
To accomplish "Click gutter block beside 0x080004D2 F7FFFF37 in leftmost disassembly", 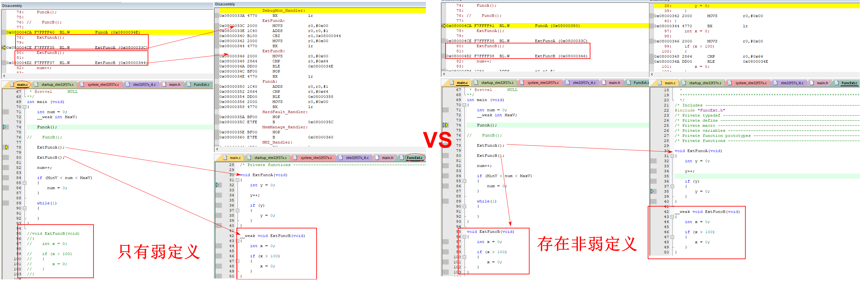I will click(4, 63).
